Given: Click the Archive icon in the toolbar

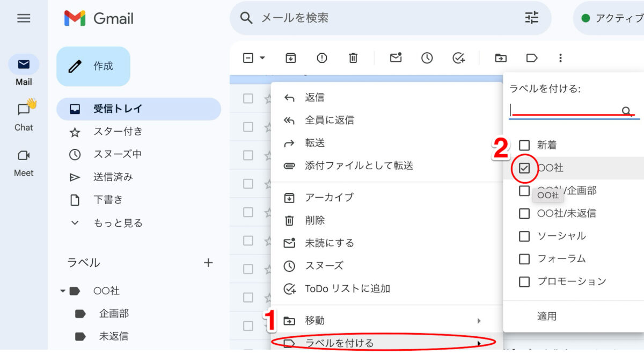Looking at the screenshot, I should pyautogui.click(x=290, y=57).
